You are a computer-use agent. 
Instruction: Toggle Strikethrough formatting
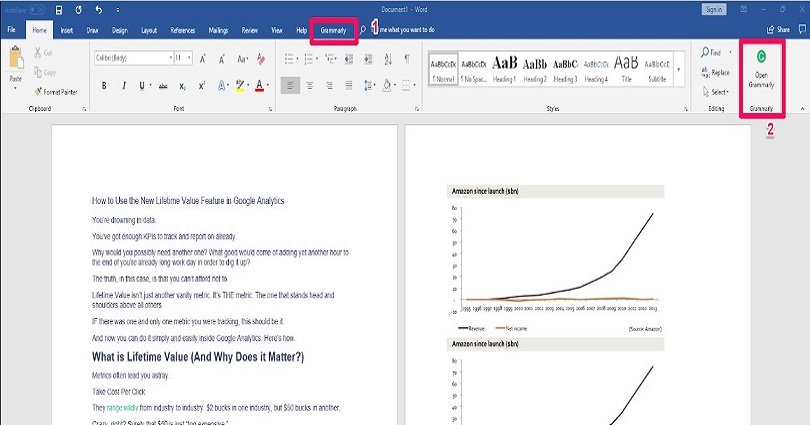pyautogui.click(x=163, y=86)
